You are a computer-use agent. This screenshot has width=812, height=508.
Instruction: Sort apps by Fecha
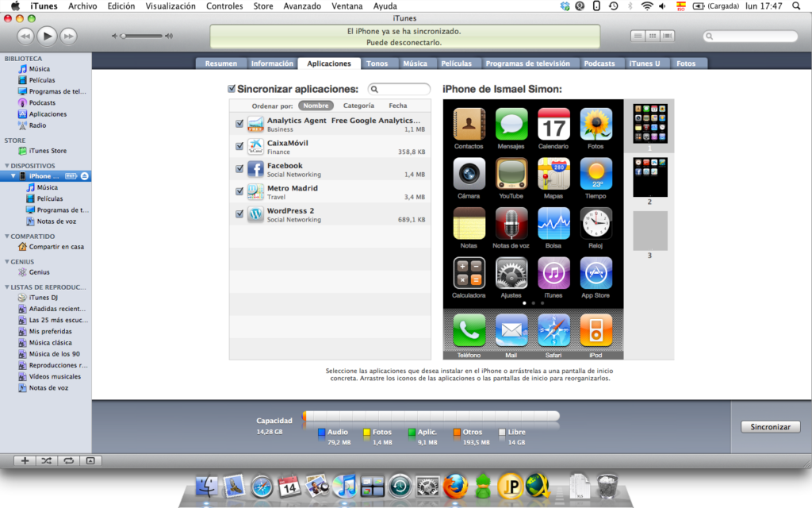[x=398, y=106]
